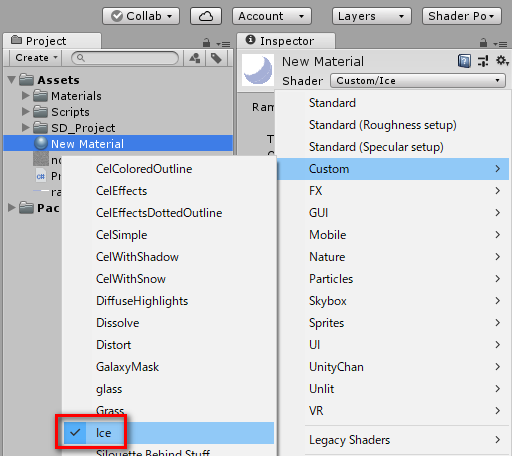This screenshot has width=512, height=456.
Task: Open the Inspector panel options menu
Action: click(500, 44)
